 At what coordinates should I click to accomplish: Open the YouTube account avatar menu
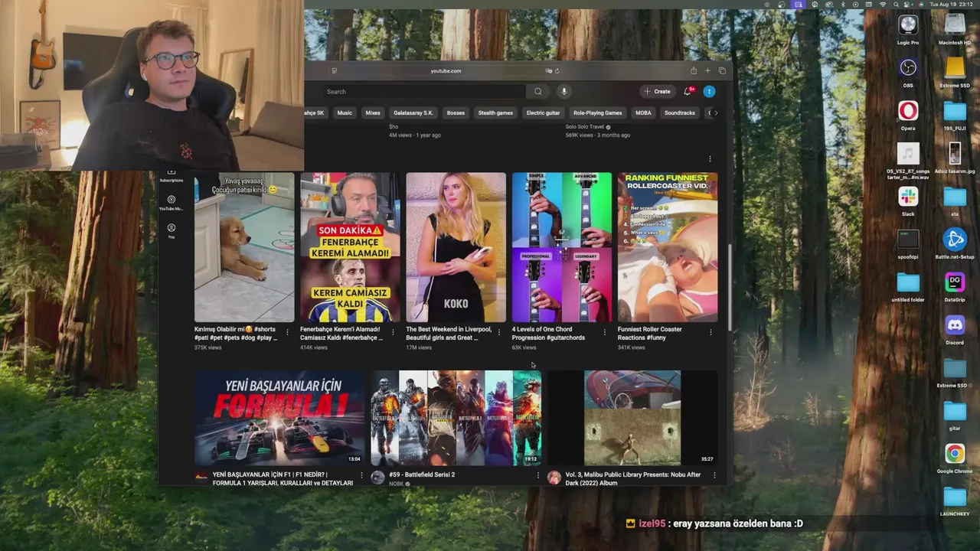709,91
